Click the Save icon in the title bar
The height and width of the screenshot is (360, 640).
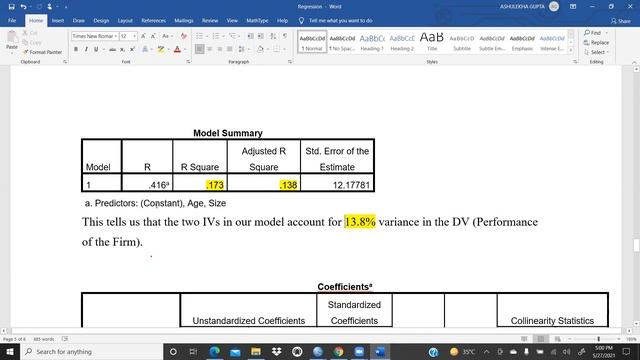pyautogui.click(x=11, y=7)
